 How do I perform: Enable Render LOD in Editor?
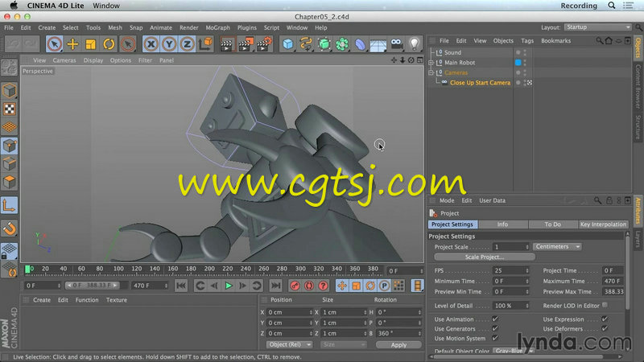[x=605, y=305]
